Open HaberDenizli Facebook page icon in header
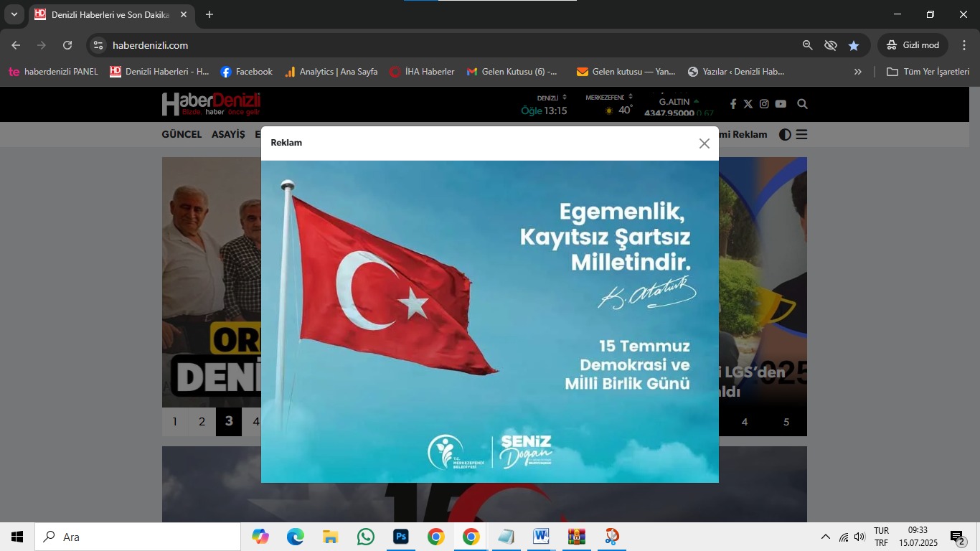The height and width of the screenshot is (551, 980). click(x=733, y=104)
